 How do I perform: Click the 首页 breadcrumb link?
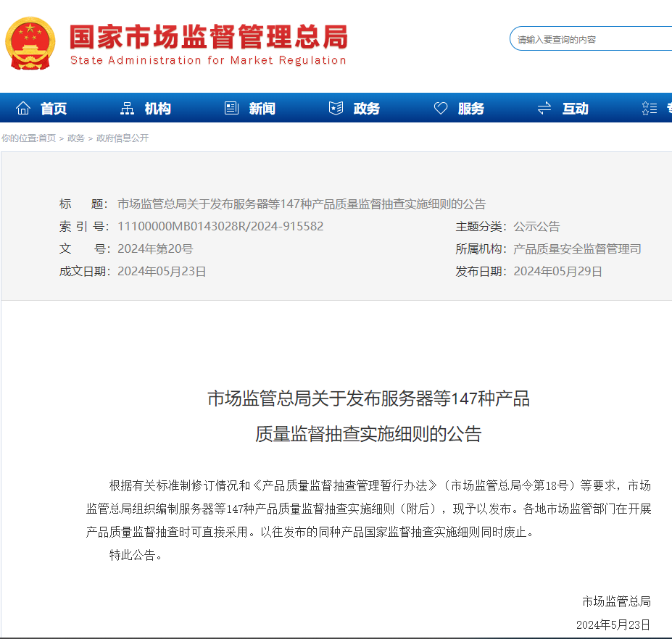pyautogui.click(x=47, y=138)
